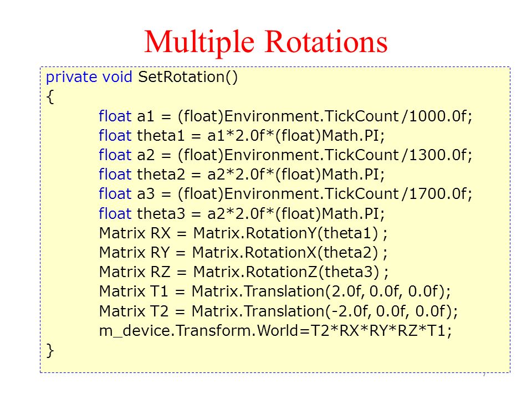Click the word private in method signature
Screen dimensions: 532x399
72,78
